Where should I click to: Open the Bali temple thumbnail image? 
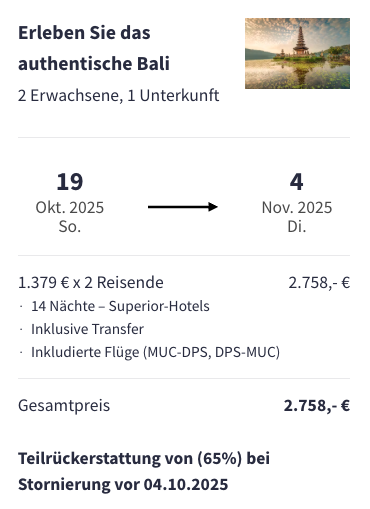tap(297, 53)
